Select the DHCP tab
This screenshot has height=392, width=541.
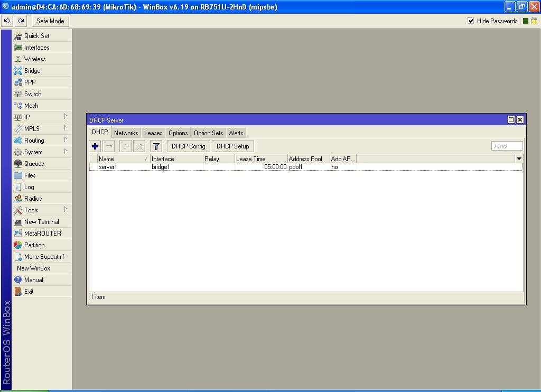(x=100, y=132)
